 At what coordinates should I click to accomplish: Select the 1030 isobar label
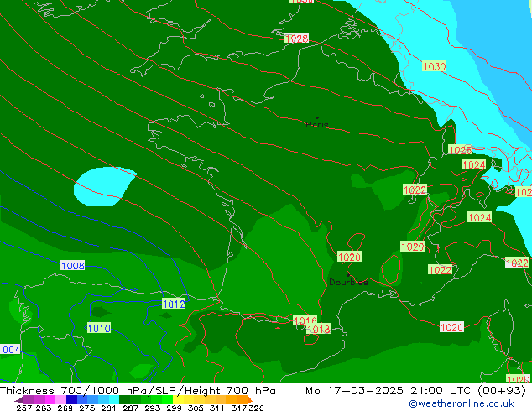[x=434, y=66]
